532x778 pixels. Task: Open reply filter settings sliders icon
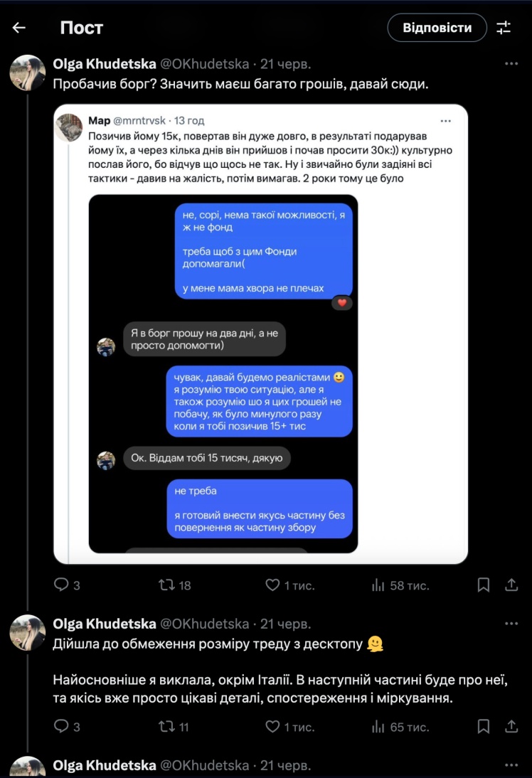point(504,28)
